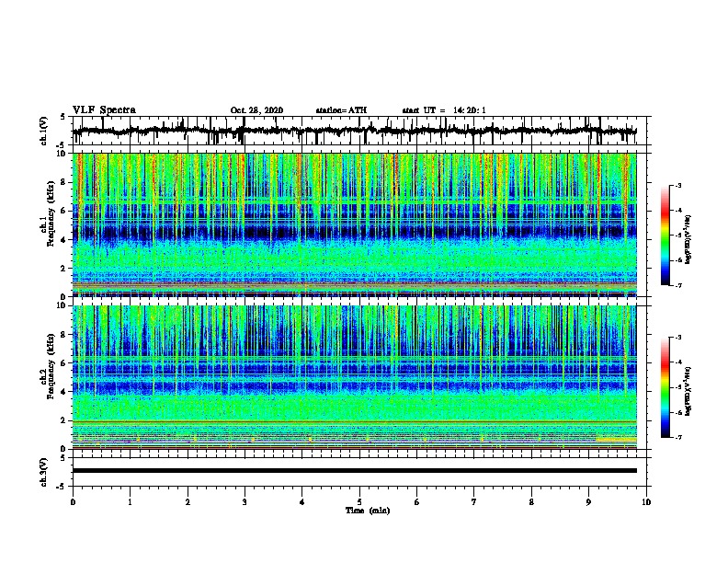Image resolution: width=728 pixels, height=563 pixels.
Task: Click the "-3" value on the upper color bar
Action: point(677,186)
